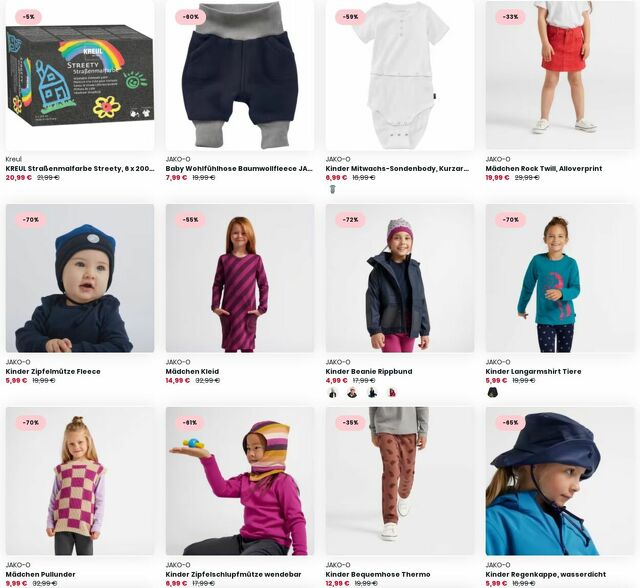The width and height of the screenshot is (640, 588).
Task: Select third color variant of Kinder Beanie Rippbund
Action: (x=372, y=393)
